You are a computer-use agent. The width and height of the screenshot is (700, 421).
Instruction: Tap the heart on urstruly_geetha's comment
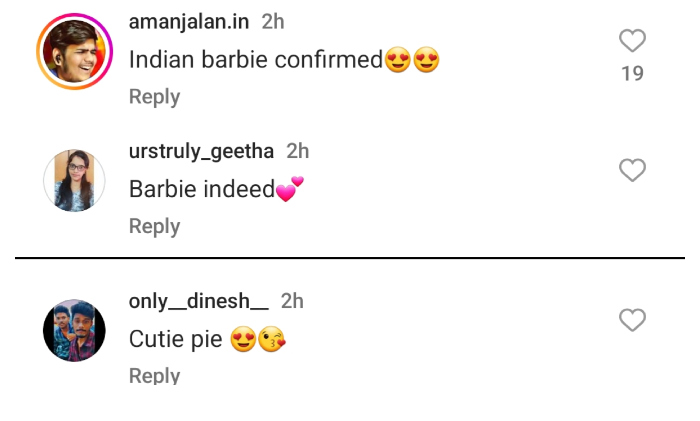pyautogui.click(x=632, y=171)
